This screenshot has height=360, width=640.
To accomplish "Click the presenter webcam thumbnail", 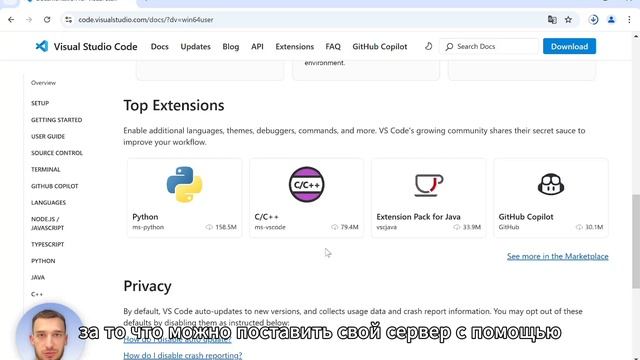I will pos(50,332).
